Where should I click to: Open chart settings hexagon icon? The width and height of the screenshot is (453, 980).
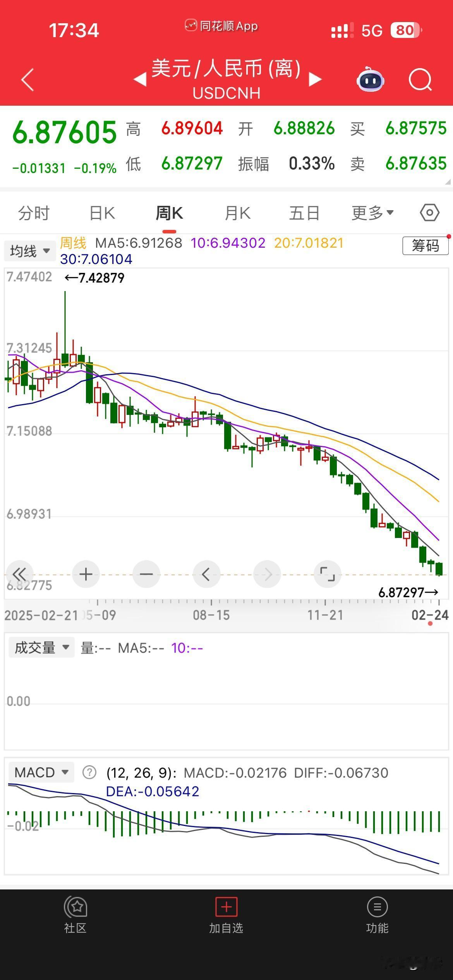[x=430, y=213]
